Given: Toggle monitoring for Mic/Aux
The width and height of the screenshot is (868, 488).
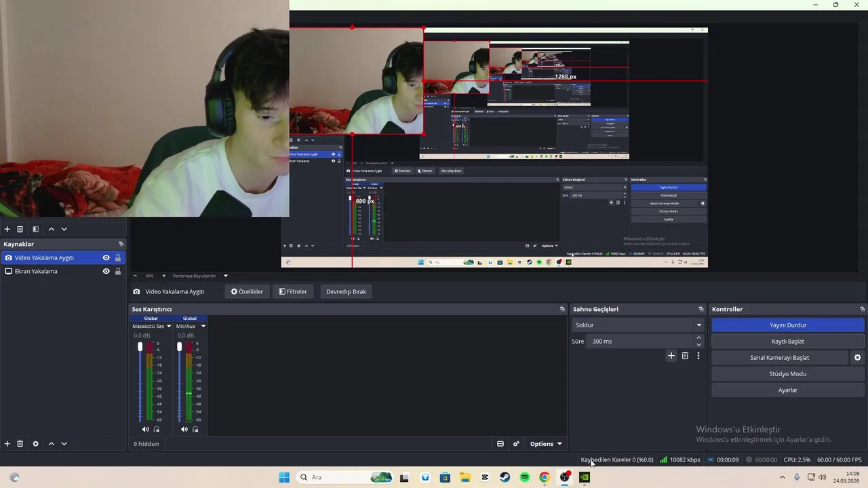Looking at the screenshot, I should point(195,429).
